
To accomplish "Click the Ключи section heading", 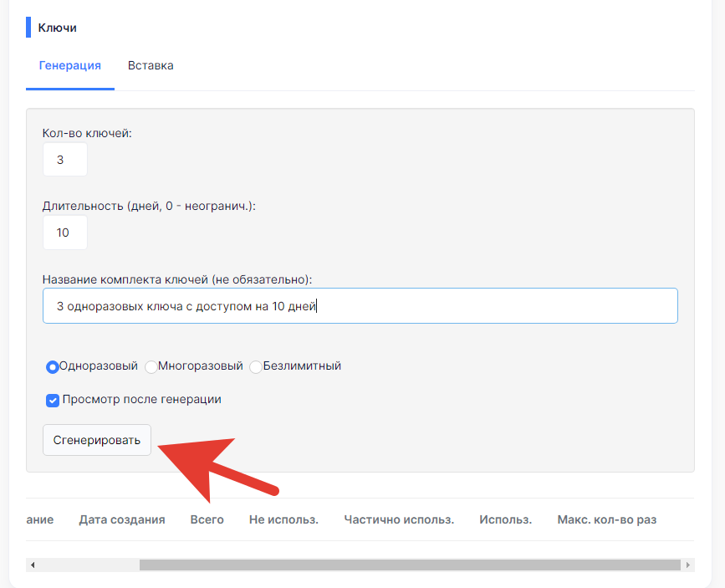I will pyautogui.click(x=58, y=28).
